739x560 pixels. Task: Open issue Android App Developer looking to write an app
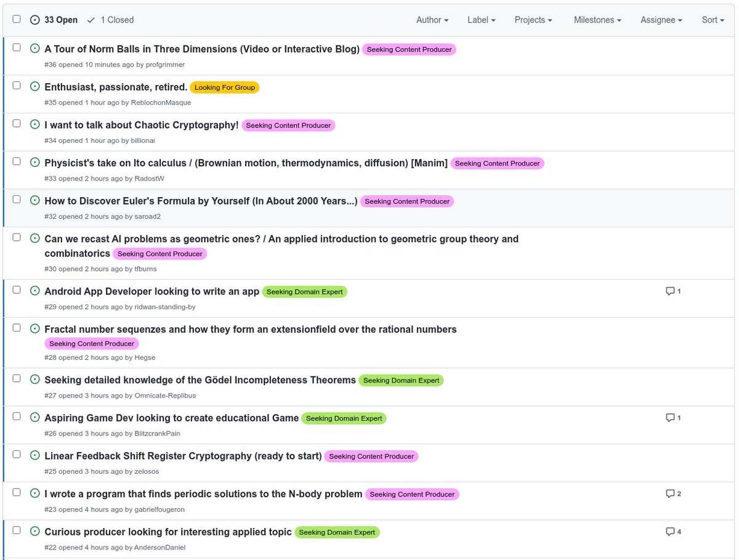[152, 291]
